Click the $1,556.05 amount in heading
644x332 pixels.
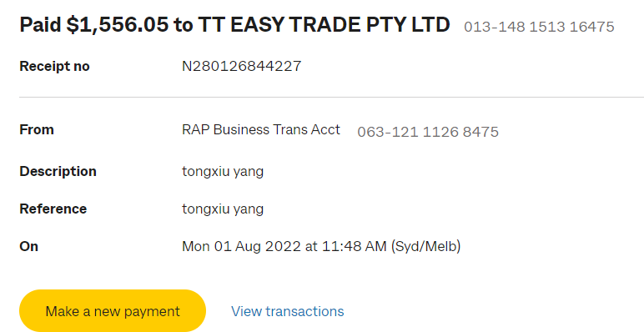tap(117, 25)
